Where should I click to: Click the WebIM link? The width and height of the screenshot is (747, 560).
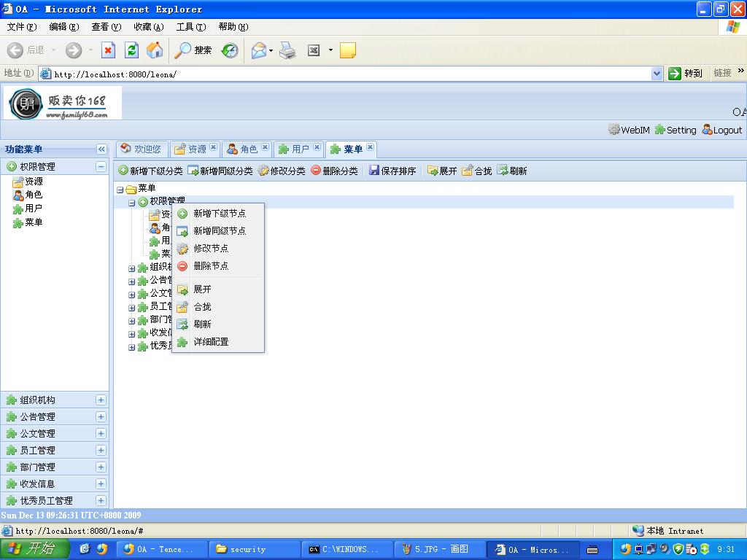(630, 130)
